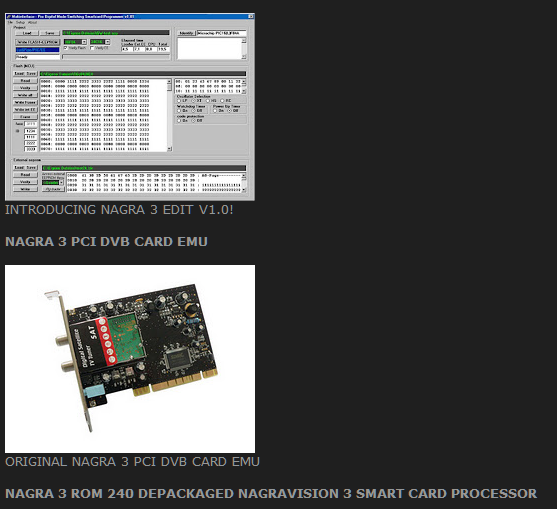557x509 pixels.
Task: Click the External eeprom Read button
Action: point(25,175)
